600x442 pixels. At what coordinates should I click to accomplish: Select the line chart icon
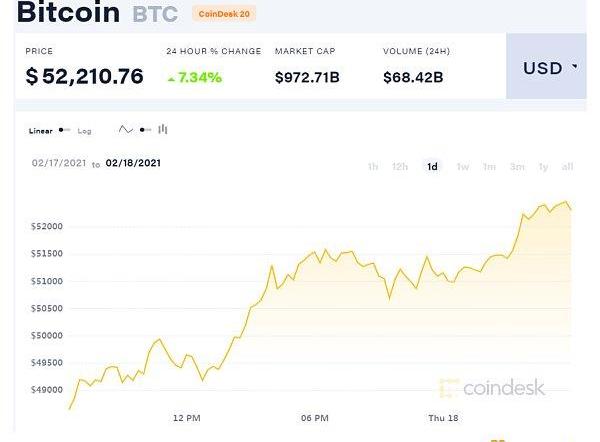coord(126,130)
